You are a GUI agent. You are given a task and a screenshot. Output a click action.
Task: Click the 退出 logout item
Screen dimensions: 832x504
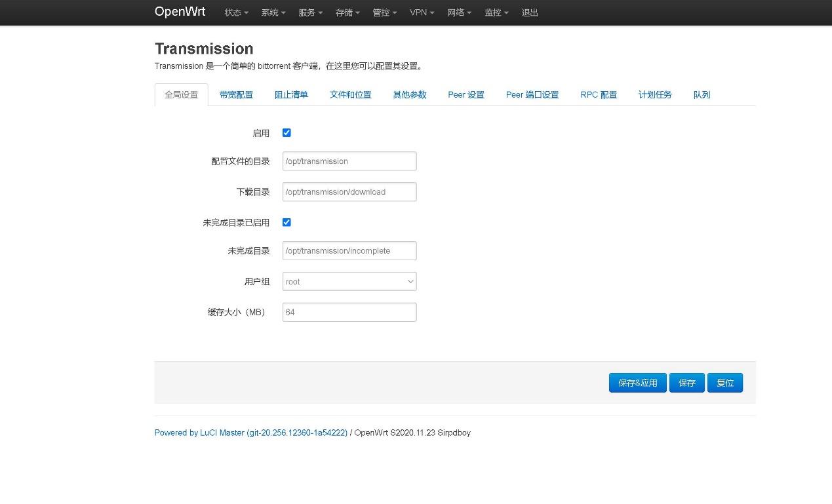tap(529, 12)
